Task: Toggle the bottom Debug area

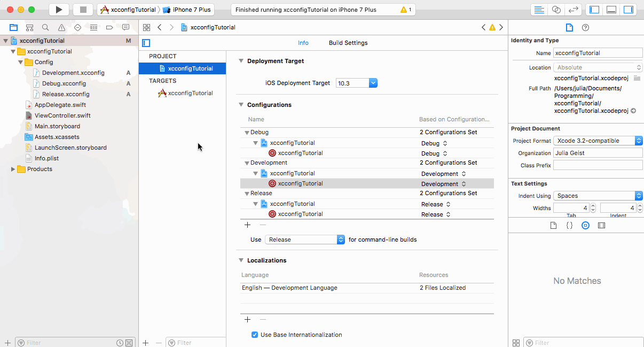Action: 611,10
